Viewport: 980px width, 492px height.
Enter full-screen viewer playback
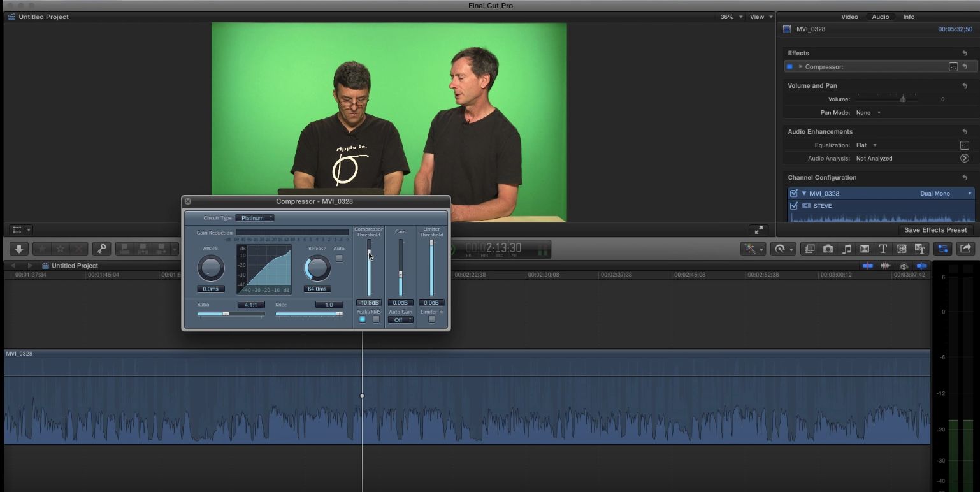(758, 230)
